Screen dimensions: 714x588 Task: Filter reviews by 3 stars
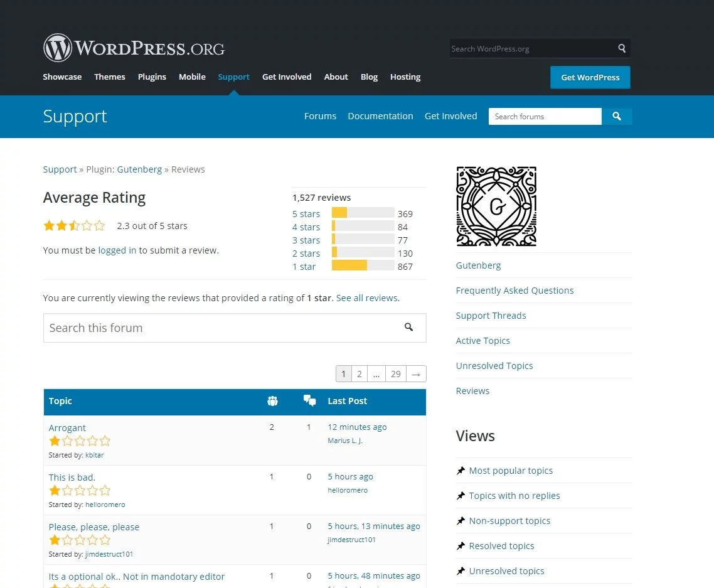coord(306,240)
